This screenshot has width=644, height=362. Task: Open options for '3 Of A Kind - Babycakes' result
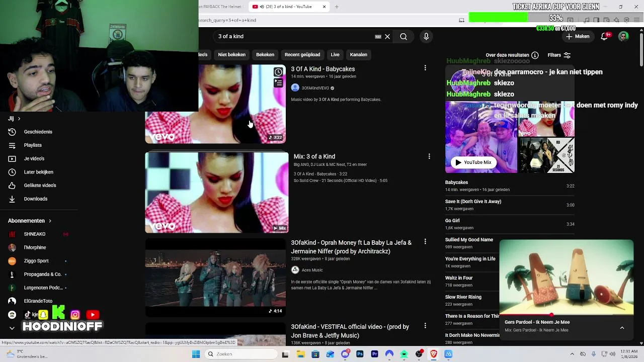425,68
